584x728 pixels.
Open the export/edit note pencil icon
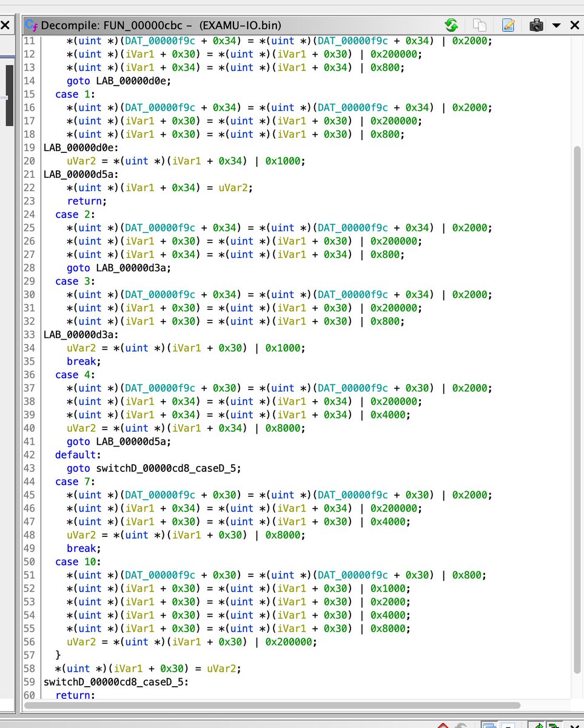coord(508,25)
